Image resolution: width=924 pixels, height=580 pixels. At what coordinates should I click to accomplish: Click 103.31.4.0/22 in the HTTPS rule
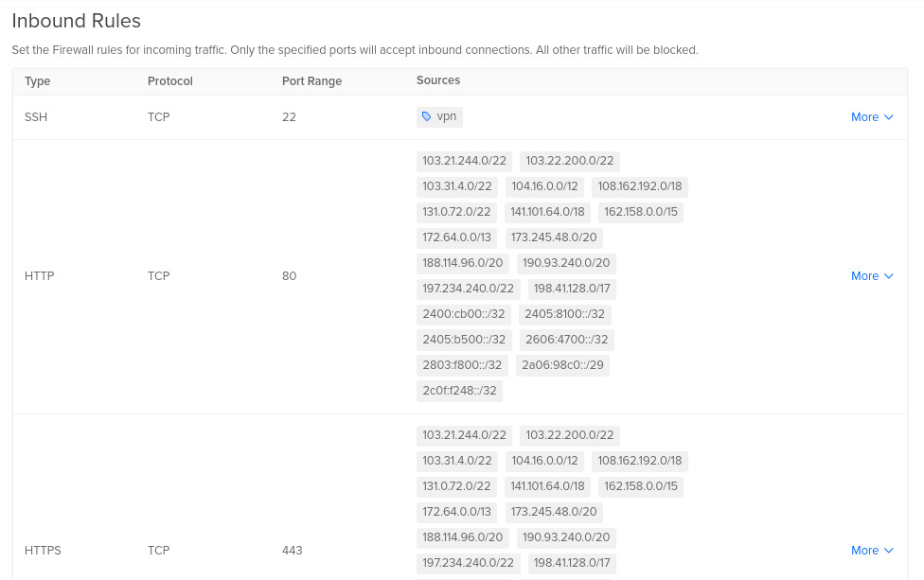click(457, 461)
